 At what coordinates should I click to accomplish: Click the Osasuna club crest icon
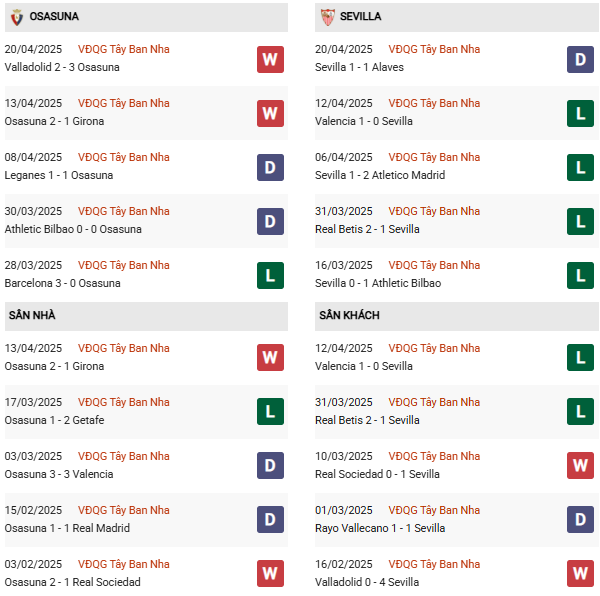(x=16, y=17)
